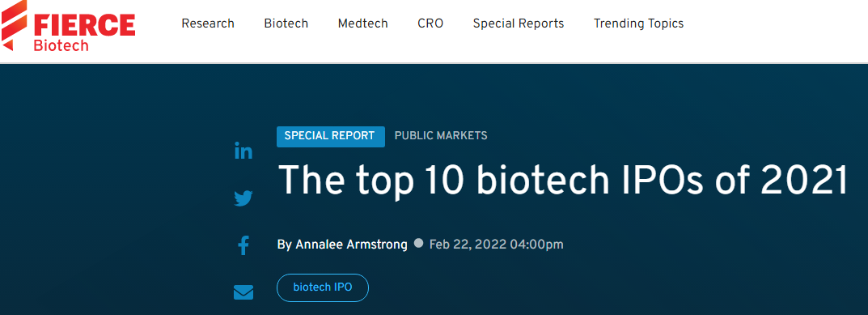Screen dimensions: 868x315
Task: Click the Feb 22, 2022 publish date
Action: [x=497, y=245]
